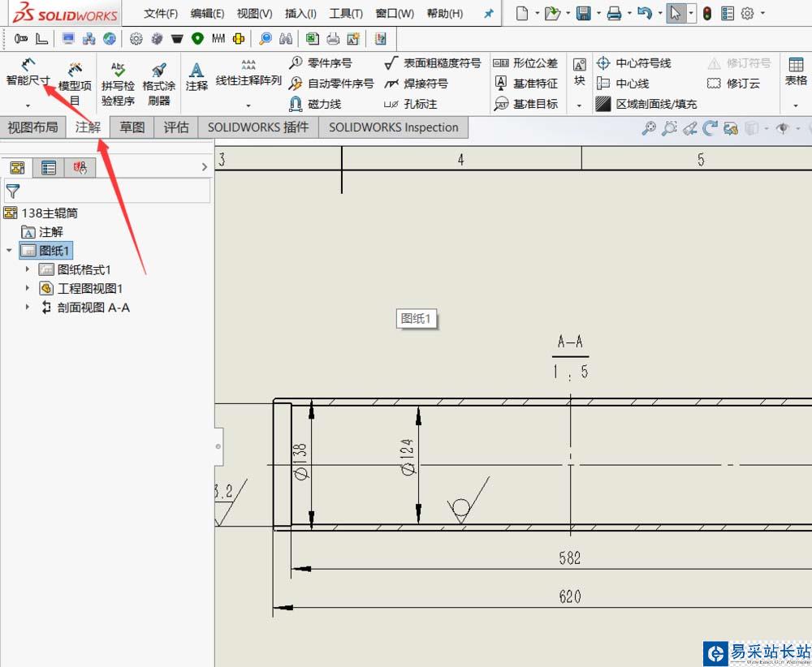Click the Zoom to Area icon
812x667 pixels.
click(669, 128)
